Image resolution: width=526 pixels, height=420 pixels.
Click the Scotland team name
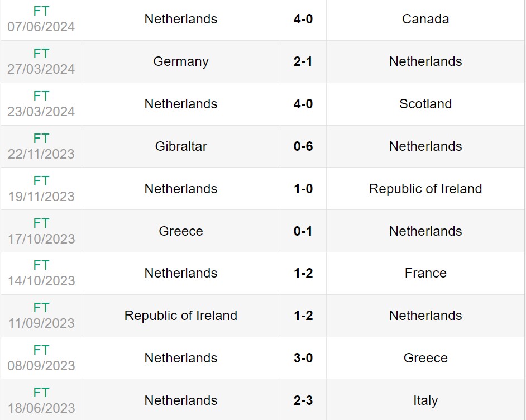pyautogui.click(x=425, y=104)
